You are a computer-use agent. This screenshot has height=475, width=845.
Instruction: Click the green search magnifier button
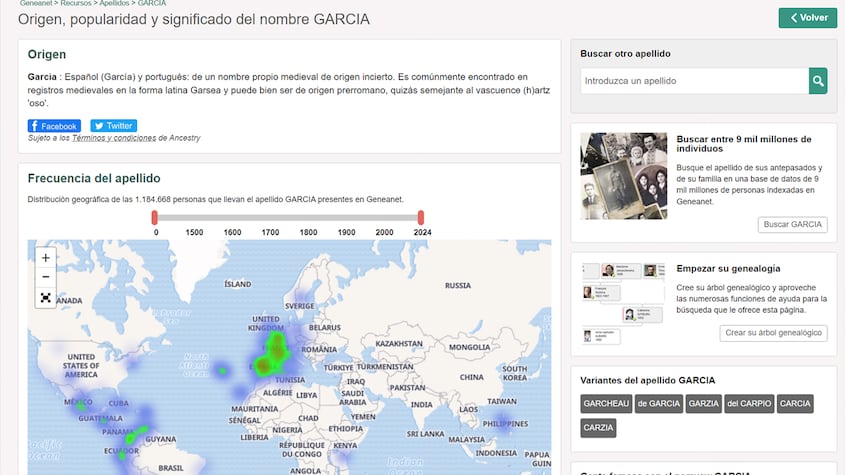(x=818, y=81)
